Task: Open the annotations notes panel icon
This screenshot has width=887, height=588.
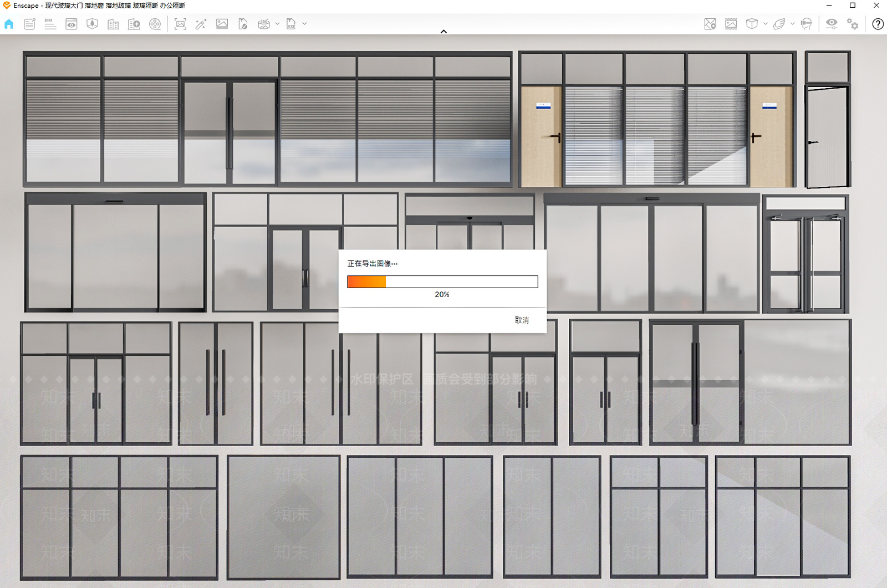Action: pos(29,24)
